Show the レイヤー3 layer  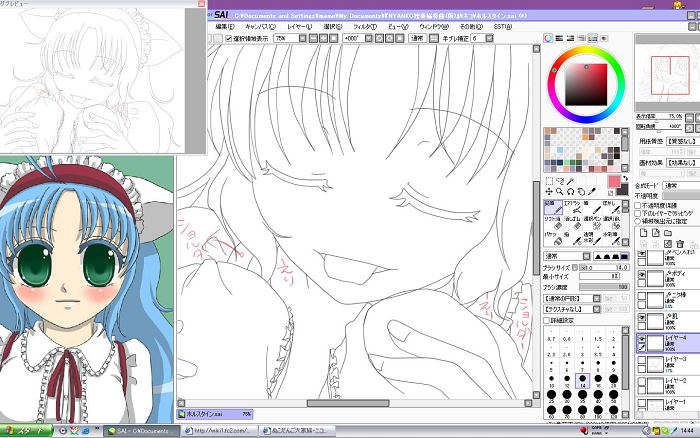(x=642, y=361)
